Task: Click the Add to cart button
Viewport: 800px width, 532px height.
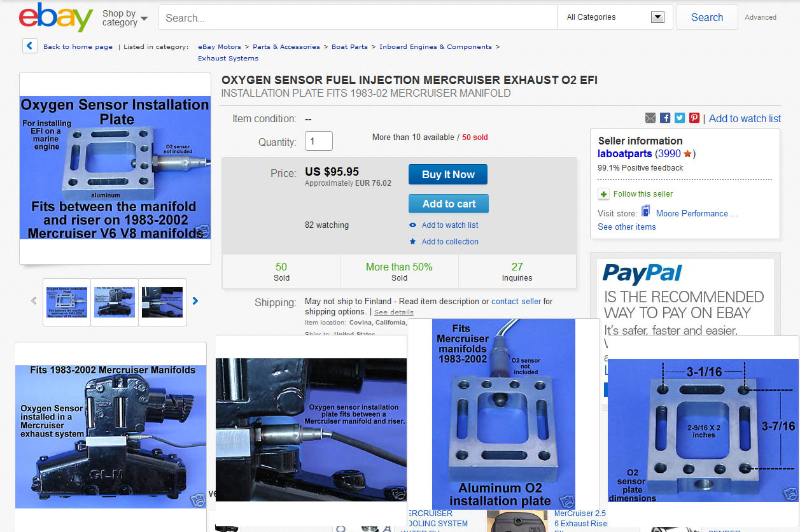Action: 449,204
